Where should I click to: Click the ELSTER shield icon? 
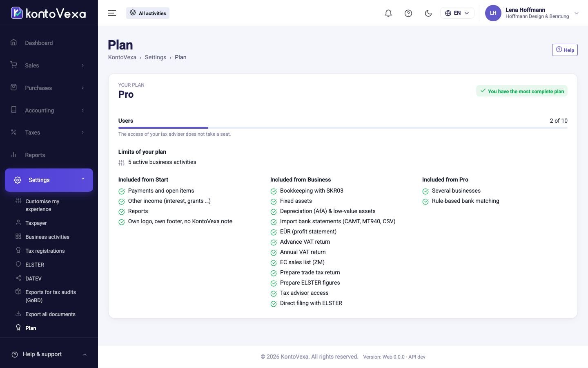(18, 264)
